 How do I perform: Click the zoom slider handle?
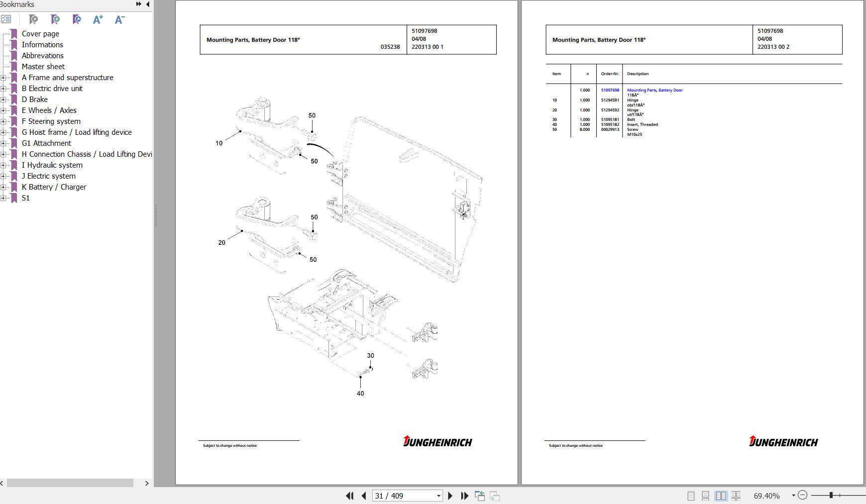point(831,495)
